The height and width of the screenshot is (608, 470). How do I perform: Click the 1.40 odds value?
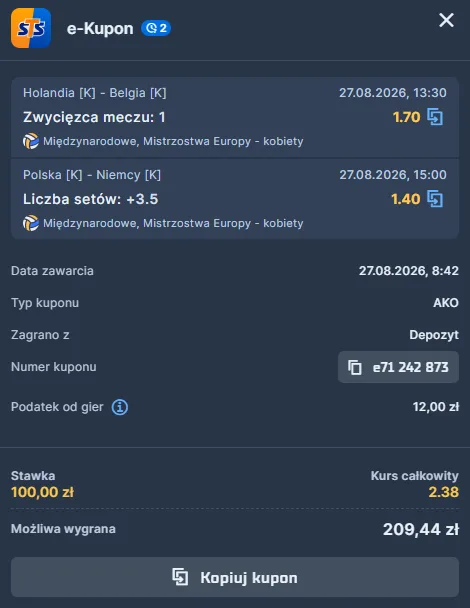tap(406, 199)
